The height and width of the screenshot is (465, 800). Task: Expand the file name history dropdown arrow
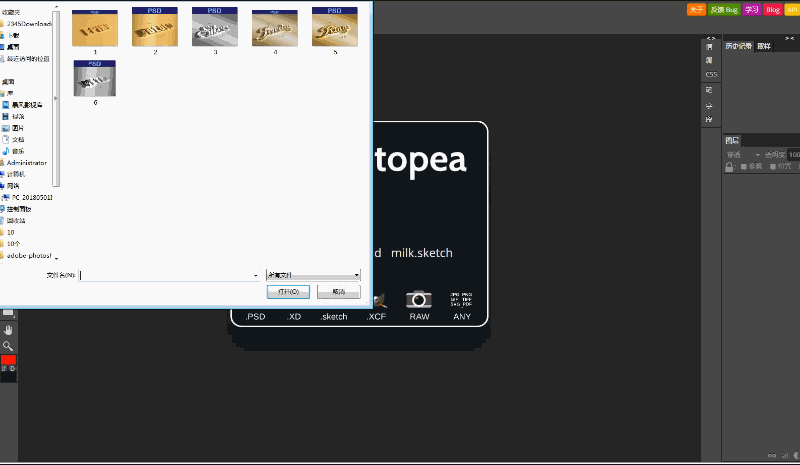point(256,275)
